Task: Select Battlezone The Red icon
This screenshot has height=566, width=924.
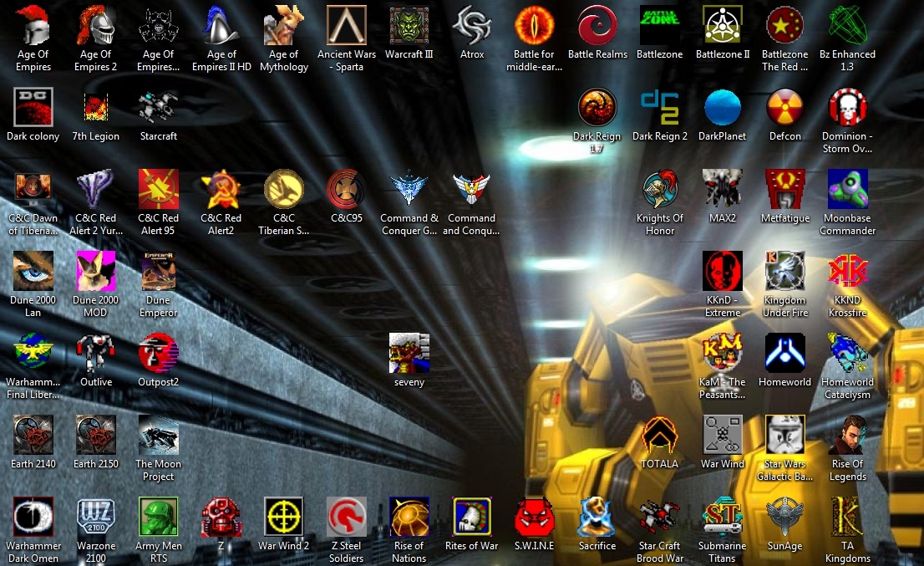Action: pyautogui.click(x=785, y=26)
